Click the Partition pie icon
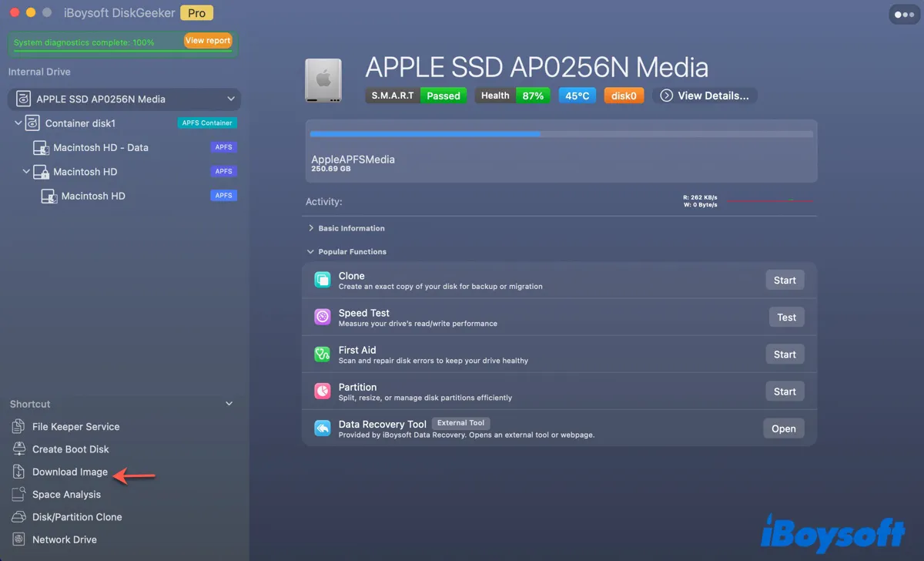The image size is (924, 561). coord(322,391)
